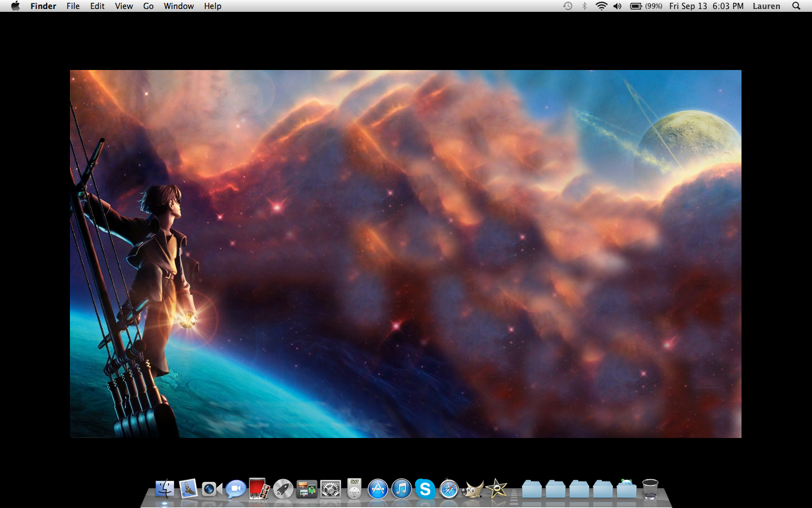Open the Go menu
Image resolution: width=812 pixels, height=508 pixels.
(x=148, y=6)
